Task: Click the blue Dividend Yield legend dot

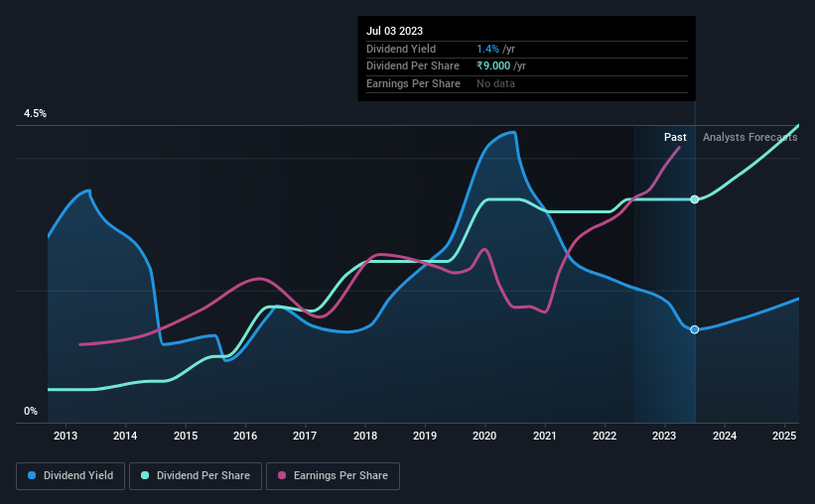Action: coord(32,475)
